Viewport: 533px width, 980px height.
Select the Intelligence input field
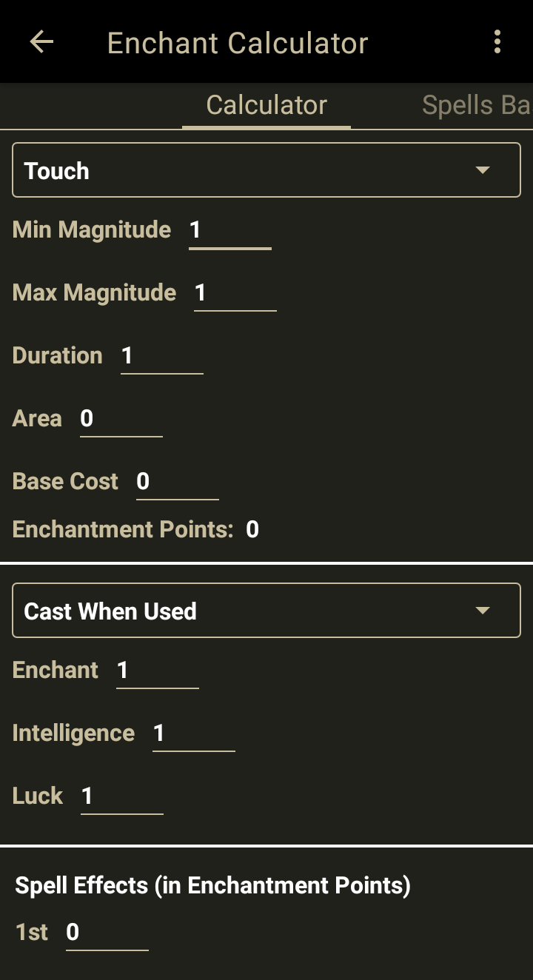[x=193, y=734]
